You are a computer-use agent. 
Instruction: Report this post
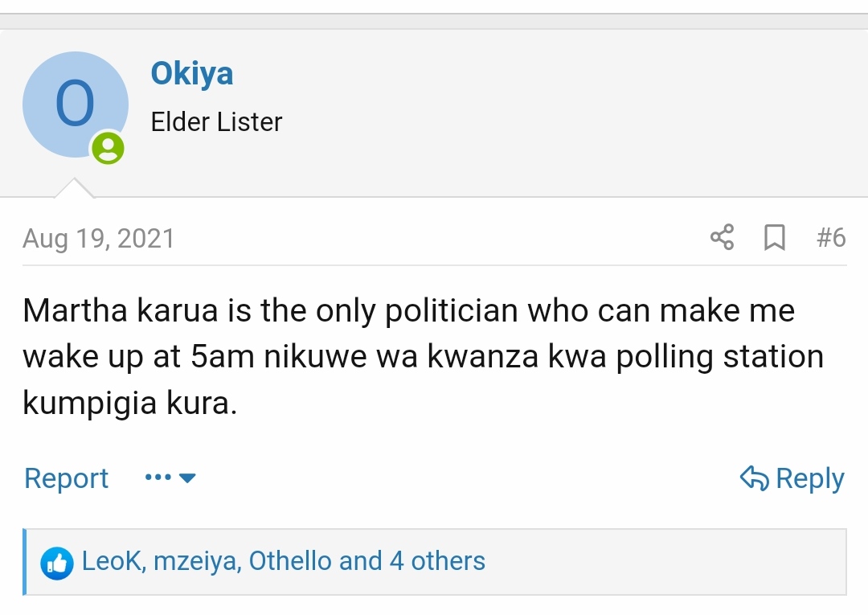pos(66,478)
